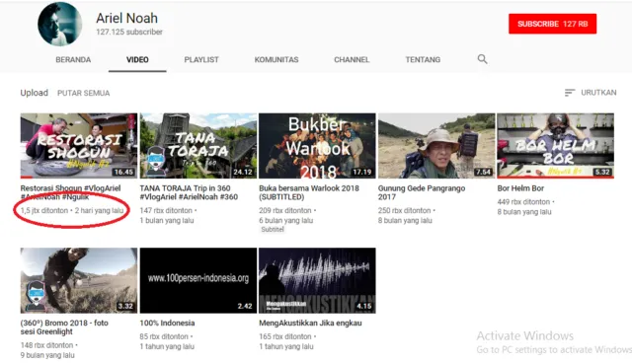632x364 pixels.
Task: Click the 147 rbx ditonton text
Action: click(166, 210)
